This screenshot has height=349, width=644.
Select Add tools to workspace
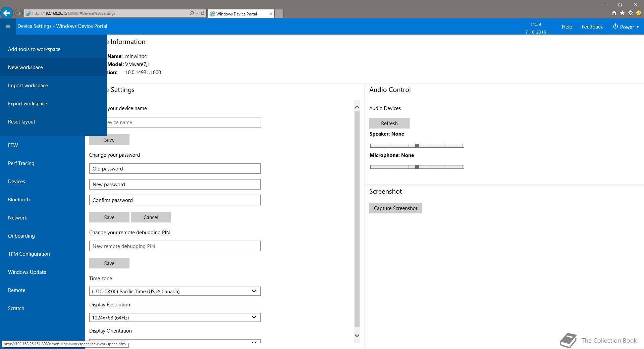pyautogui.click(x=54, y=49)
